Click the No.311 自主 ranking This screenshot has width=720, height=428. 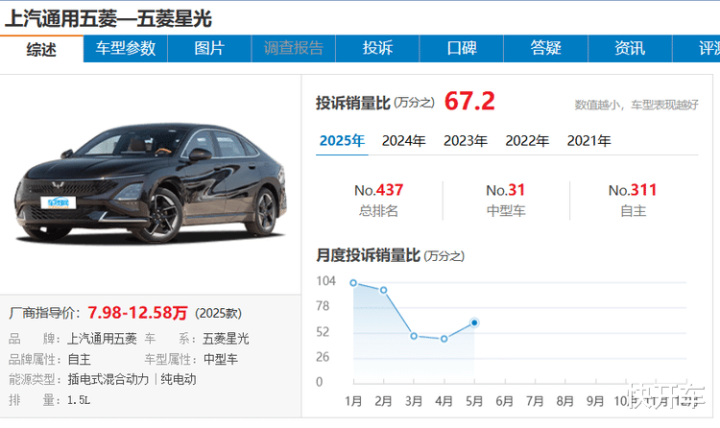coord(632,200)
